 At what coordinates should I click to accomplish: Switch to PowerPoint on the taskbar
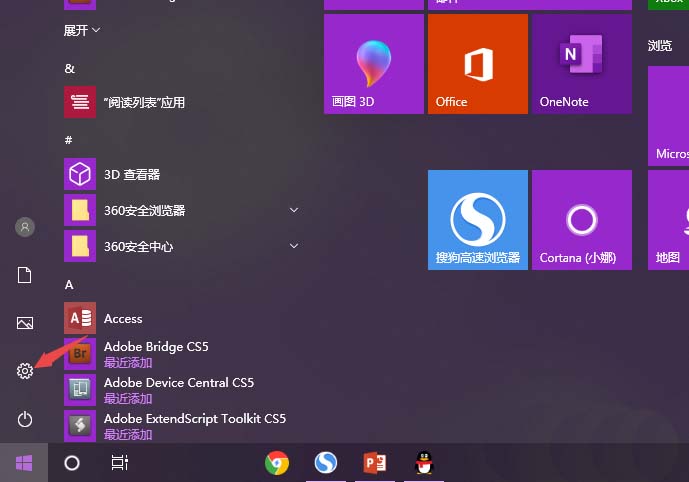375,463
